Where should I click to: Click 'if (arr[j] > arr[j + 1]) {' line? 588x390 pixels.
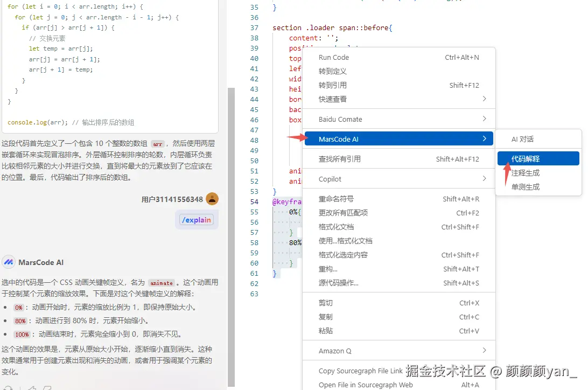point(68,28)
